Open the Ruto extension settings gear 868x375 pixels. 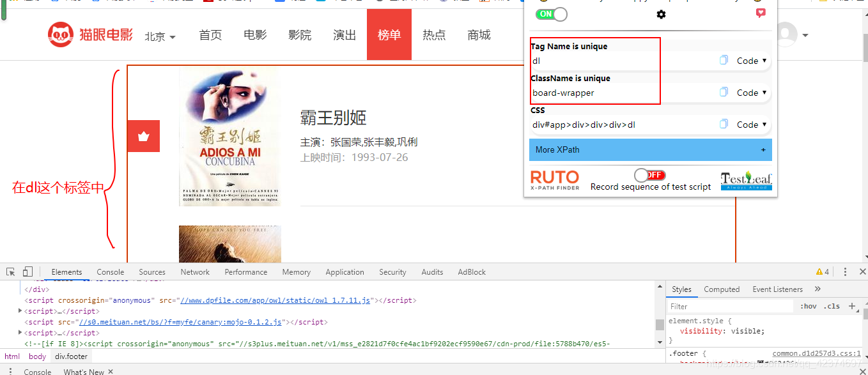pyautogui.click(x=661, y=14)
